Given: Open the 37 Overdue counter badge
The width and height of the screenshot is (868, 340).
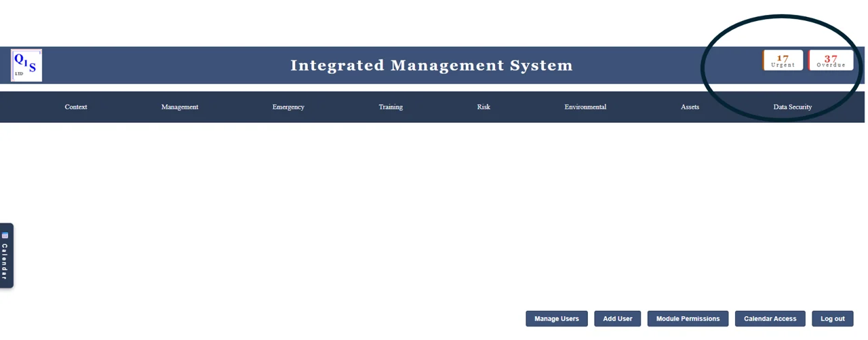Looking at the screenshot, I should point(831,60).
